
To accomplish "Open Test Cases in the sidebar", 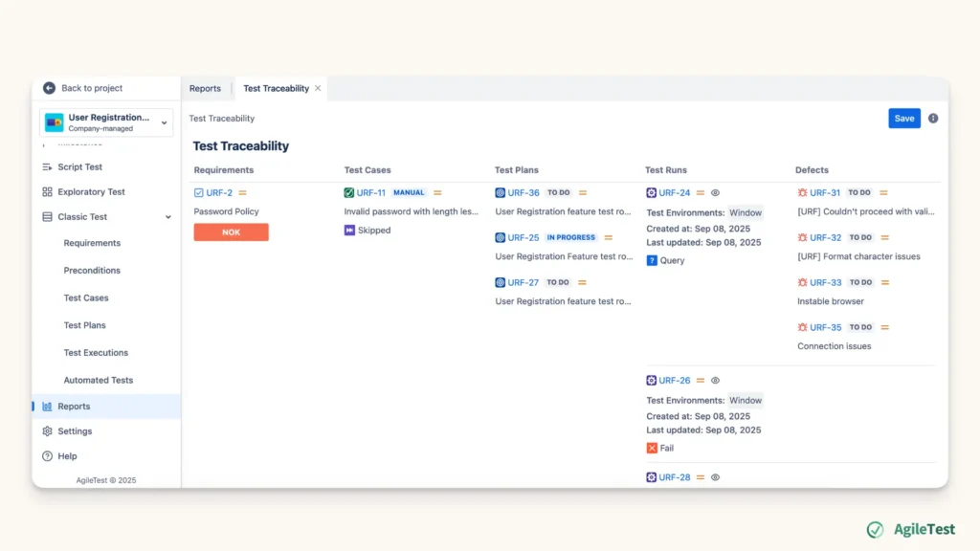I will tap(86, 298).
